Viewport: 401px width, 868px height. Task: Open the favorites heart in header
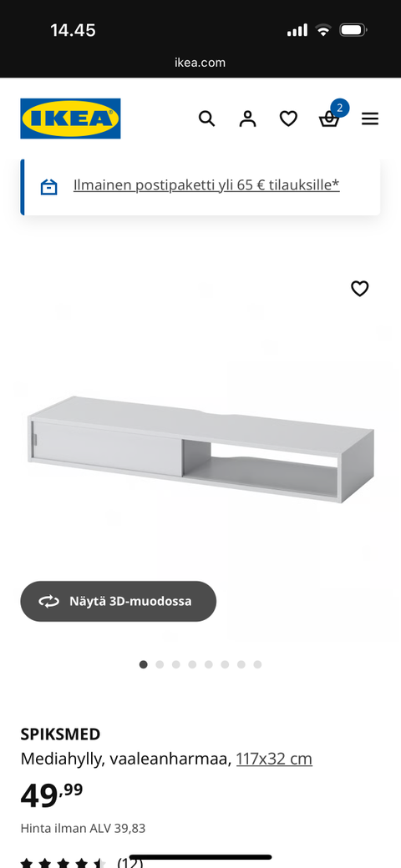[288, 119]
